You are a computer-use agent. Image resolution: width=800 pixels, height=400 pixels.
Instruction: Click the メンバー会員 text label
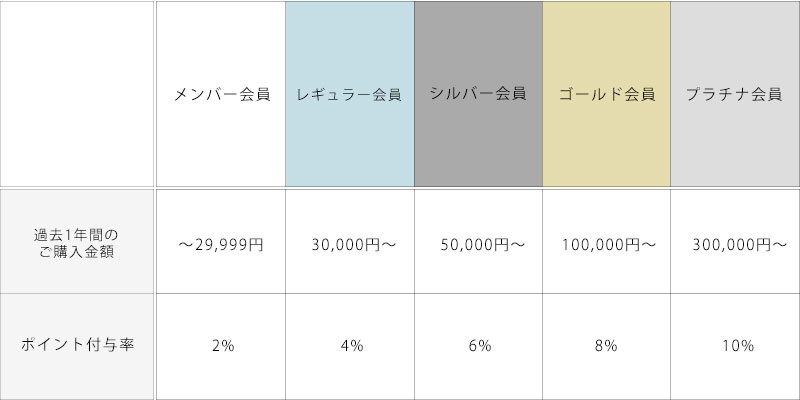coord(221,96)
